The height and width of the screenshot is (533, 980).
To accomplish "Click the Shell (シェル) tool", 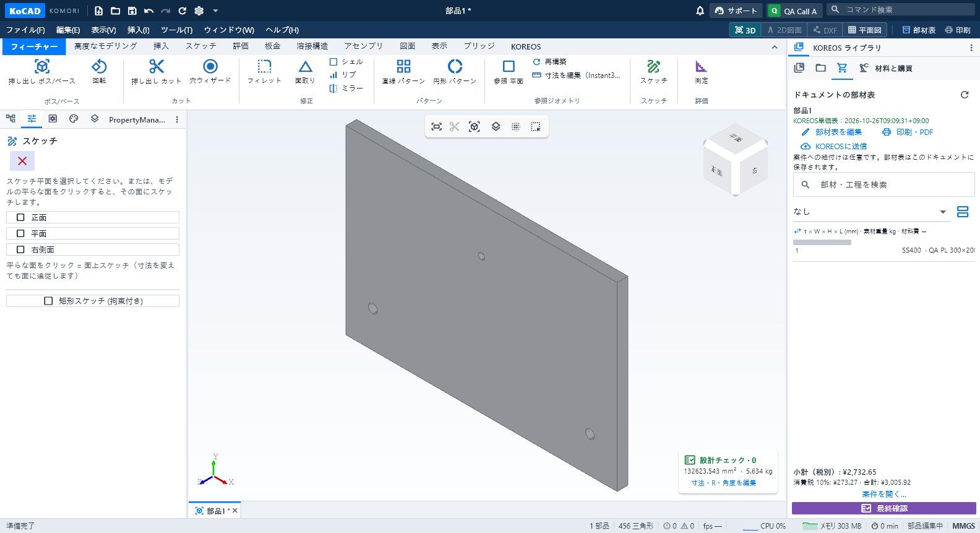I will tap(346, 62).
